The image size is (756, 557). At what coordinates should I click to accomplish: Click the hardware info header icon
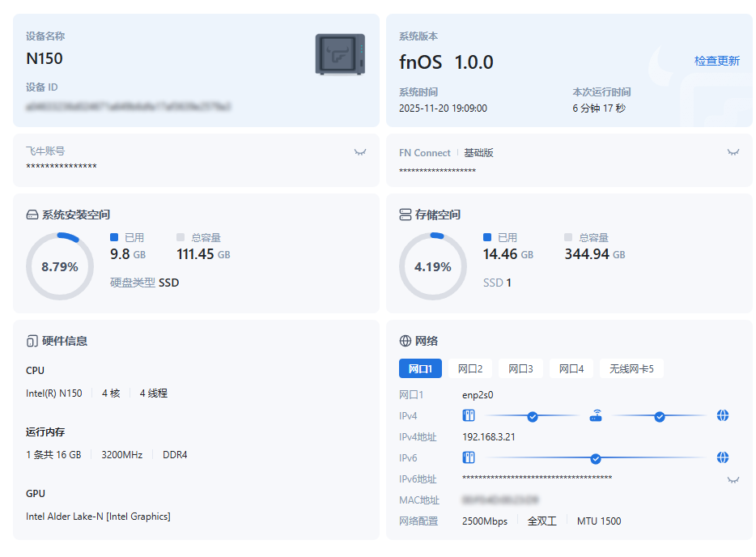(x=32, y=342)
